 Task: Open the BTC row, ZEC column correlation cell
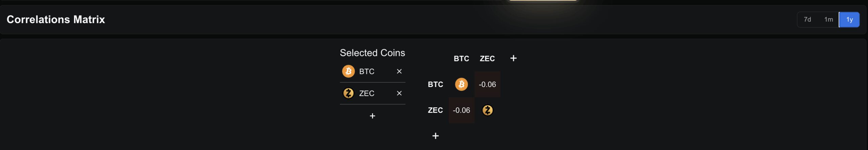click(487, 84)
